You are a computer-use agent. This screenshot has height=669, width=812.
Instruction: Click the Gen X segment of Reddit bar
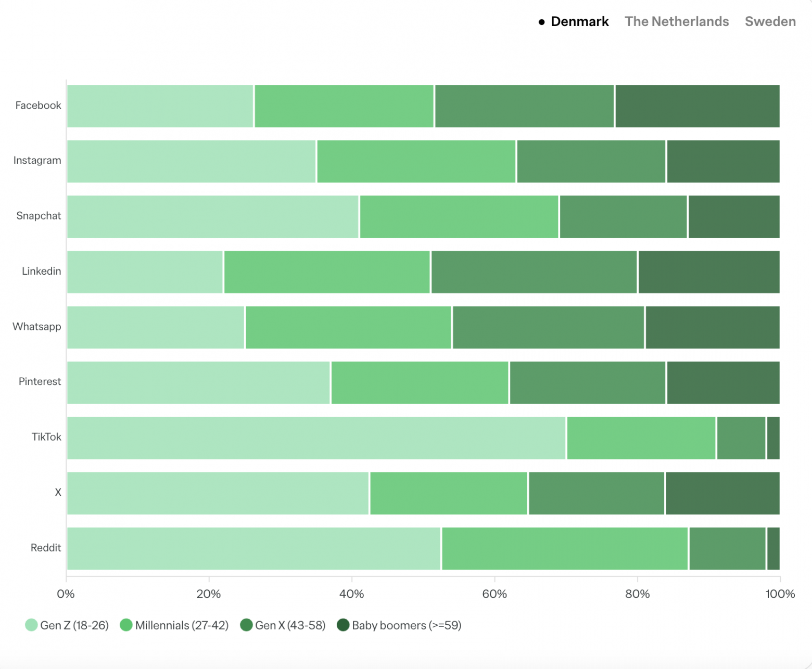[x=727, y=548]
